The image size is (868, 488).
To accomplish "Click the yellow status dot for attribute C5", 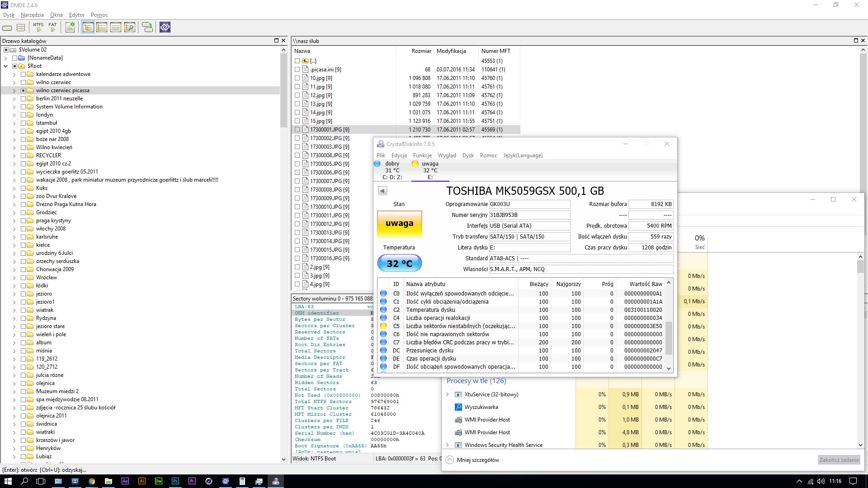I will coord(383,326).
